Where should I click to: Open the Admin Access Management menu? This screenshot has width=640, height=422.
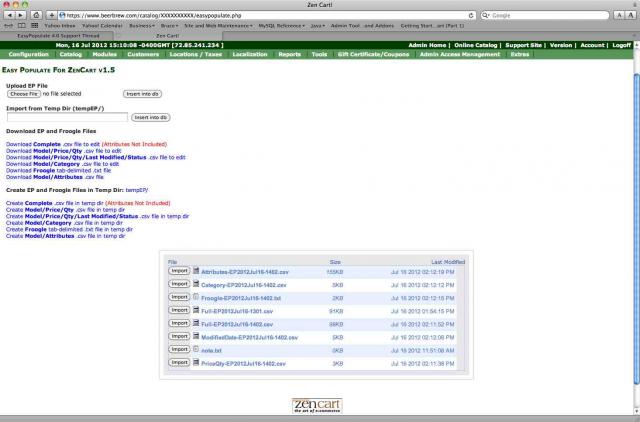[460, 54]
